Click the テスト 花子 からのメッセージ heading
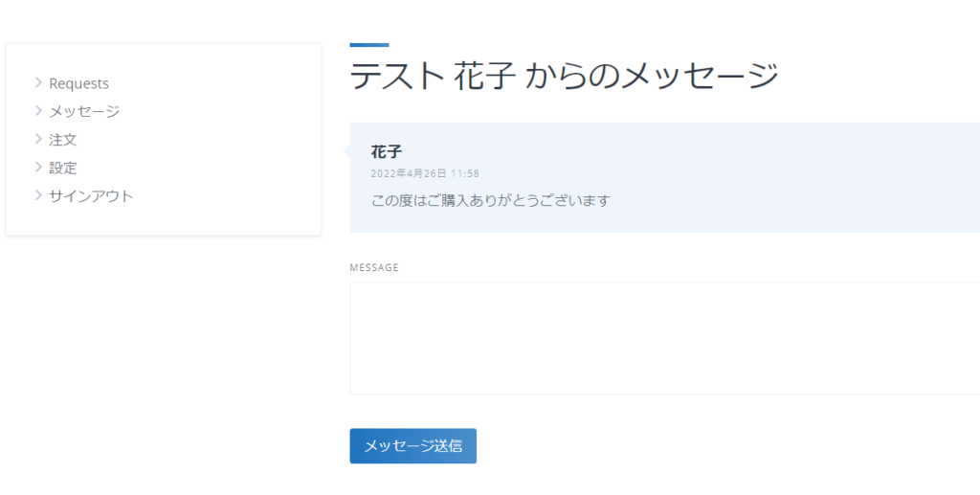 point(564,76)
